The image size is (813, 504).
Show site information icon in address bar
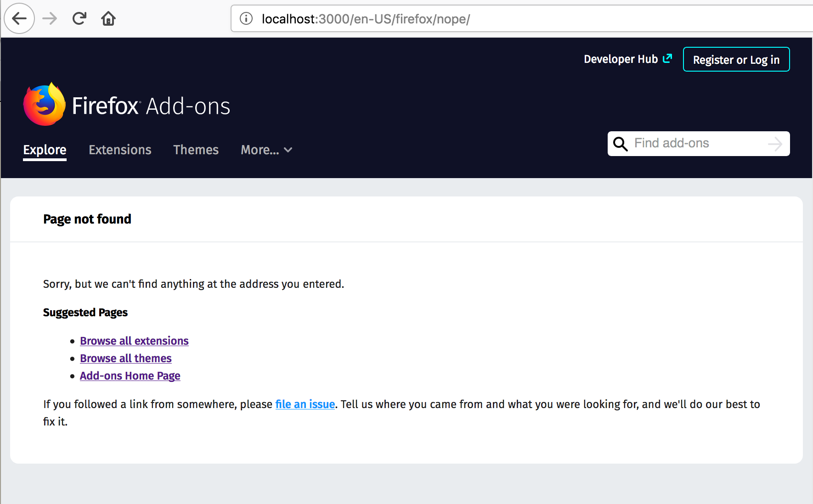pos(246,18)
